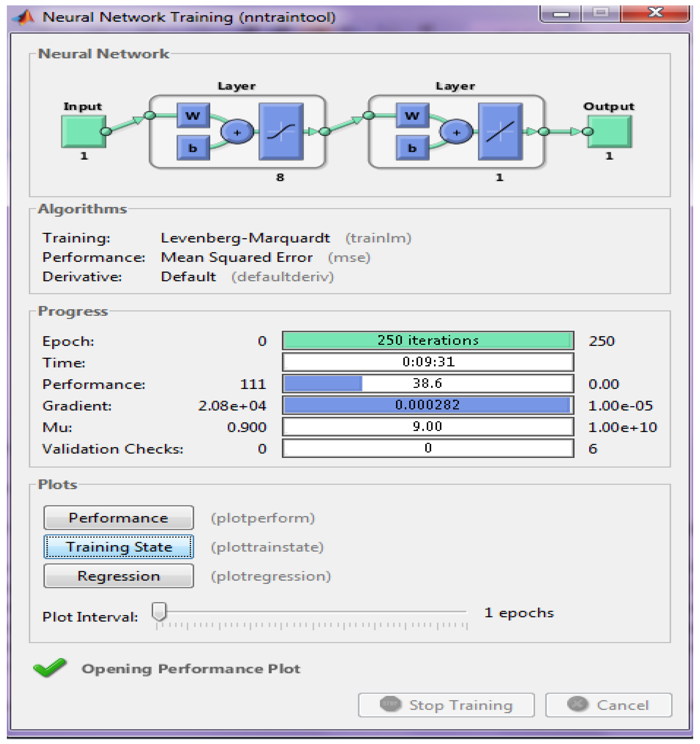This screenshot has height=744, width=700.
Task: Open the Performance plot
Action: pos(119,518)
